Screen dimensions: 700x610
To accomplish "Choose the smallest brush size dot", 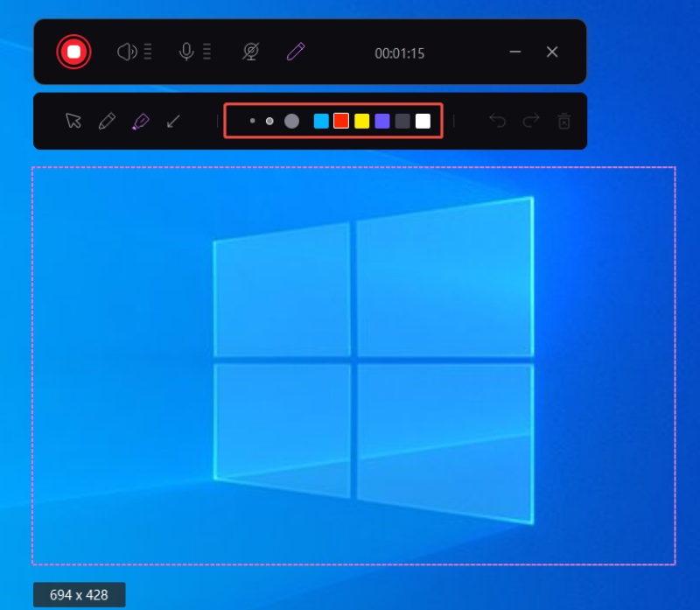I will click(252, 121).
